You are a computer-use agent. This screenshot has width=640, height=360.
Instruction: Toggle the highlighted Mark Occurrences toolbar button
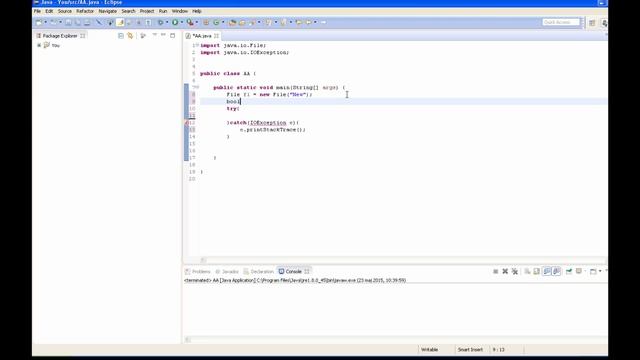click(120, 22)
